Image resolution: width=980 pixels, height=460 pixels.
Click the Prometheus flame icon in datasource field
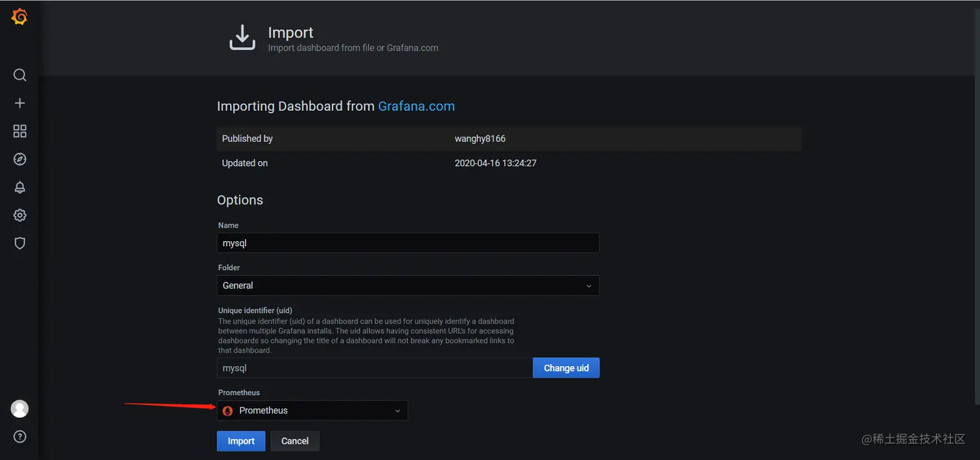point(227,411)
